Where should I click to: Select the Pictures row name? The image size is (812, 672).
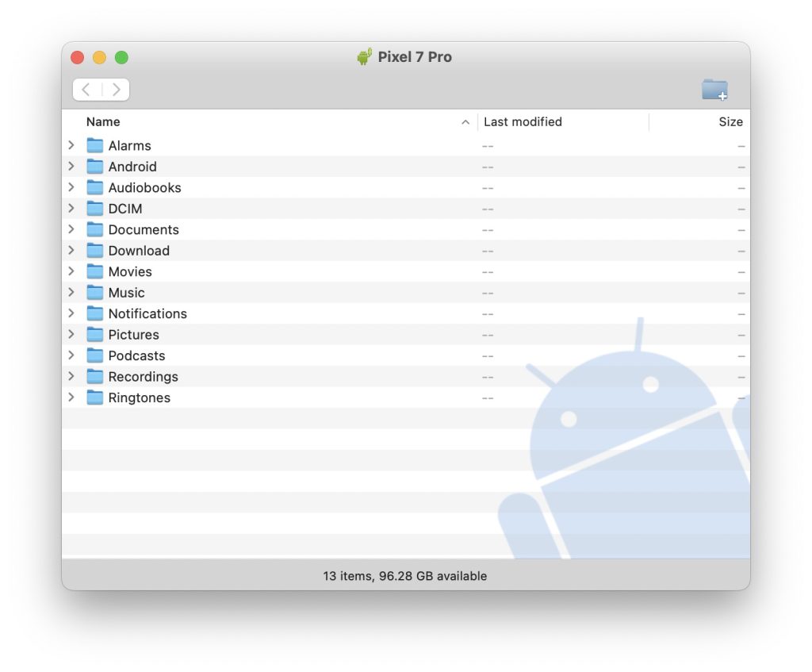click(133, 334)
